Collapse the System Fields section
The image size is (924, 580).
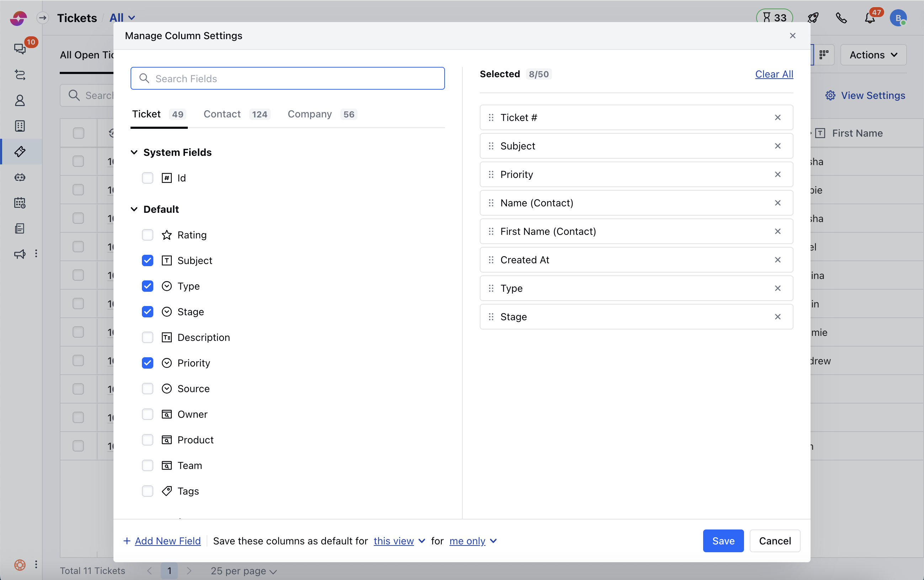coord(134,153)
